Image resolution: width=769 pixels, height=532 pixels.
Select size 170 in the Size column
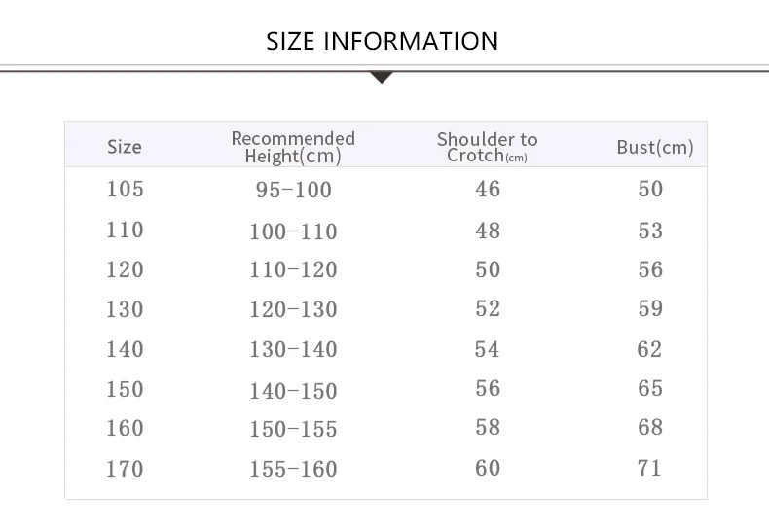tap(125, 469)
